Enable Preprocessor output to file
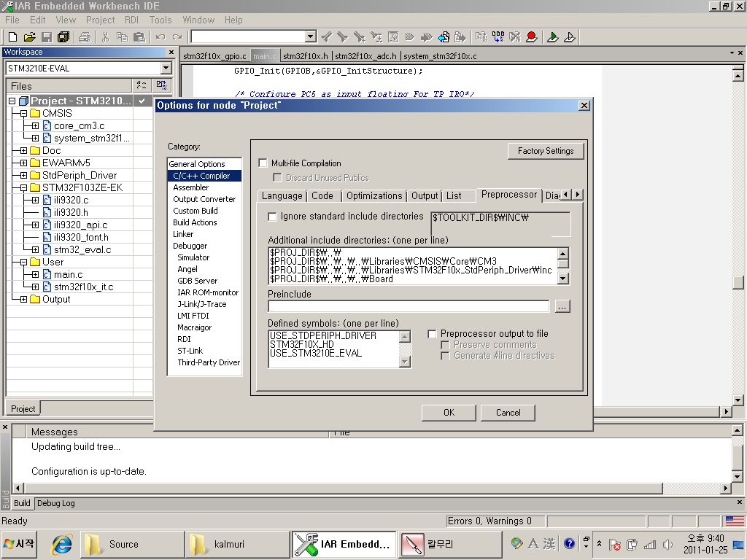The height and width of the screenshot is (560, 747). pos(432,334)
